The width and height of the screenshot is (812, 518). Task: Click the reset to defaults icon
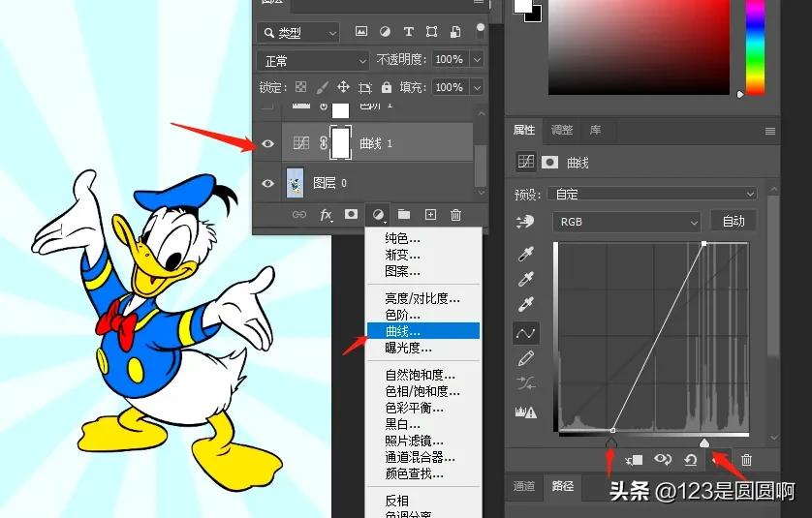point(690,460)
